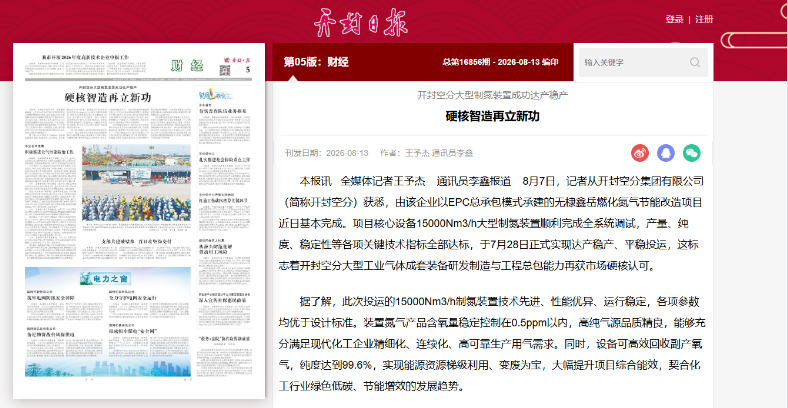Click 财经 section heading on page preview
788x408 pixels.
(187, 65)
